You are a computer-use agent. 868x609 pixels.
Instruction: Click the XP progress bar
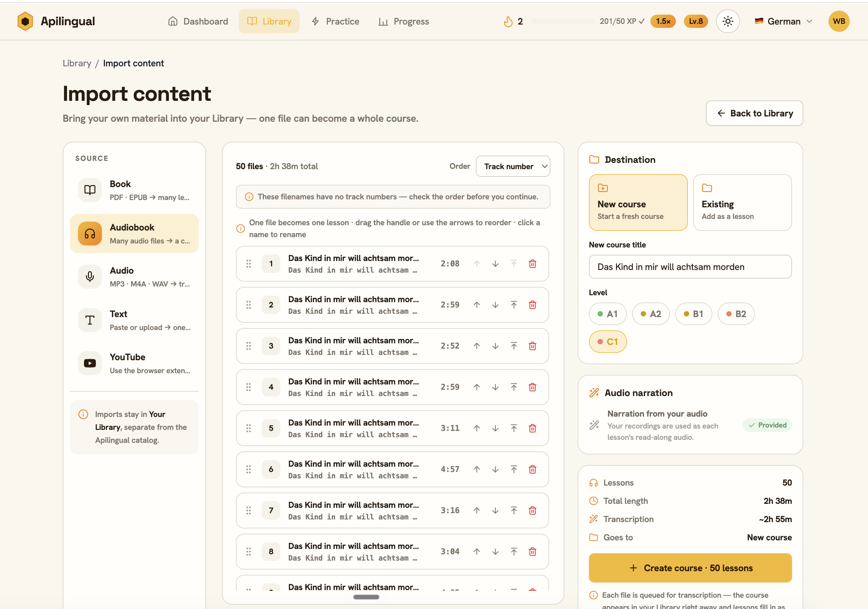click(562, 21)
